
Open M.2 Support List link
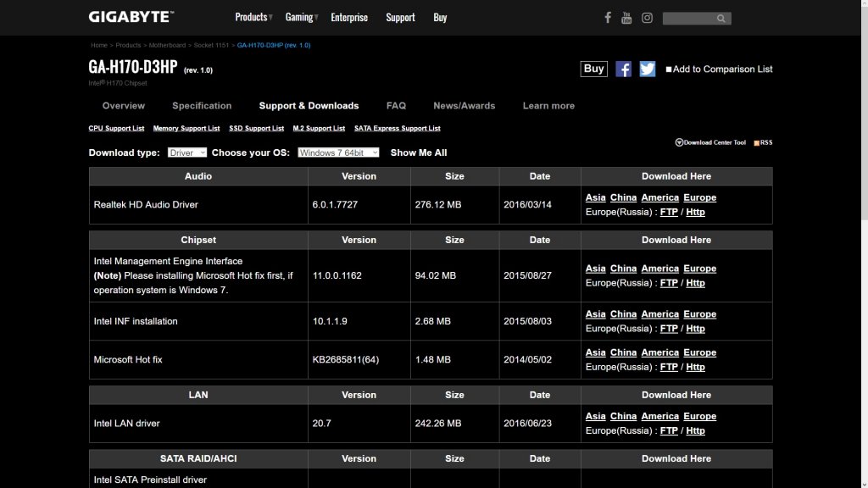[x=319, y=129]
